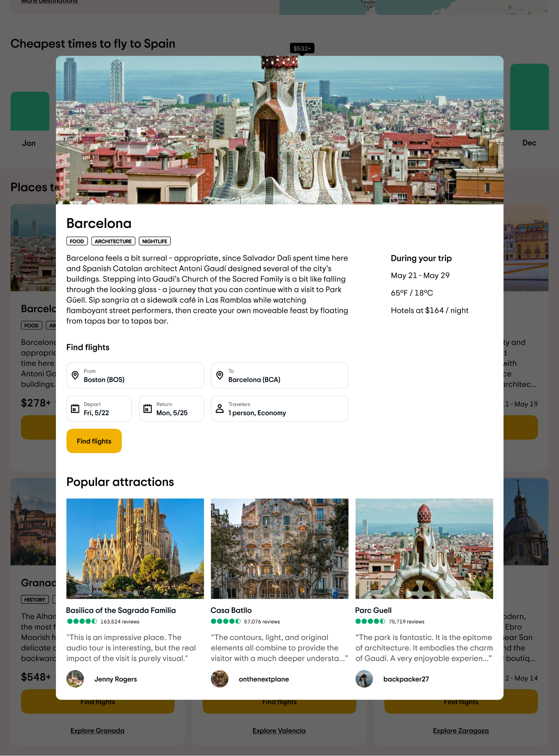Select the ARCHITECTURE tag under Barcelona
559x756 pixels.
pos(113,241)
